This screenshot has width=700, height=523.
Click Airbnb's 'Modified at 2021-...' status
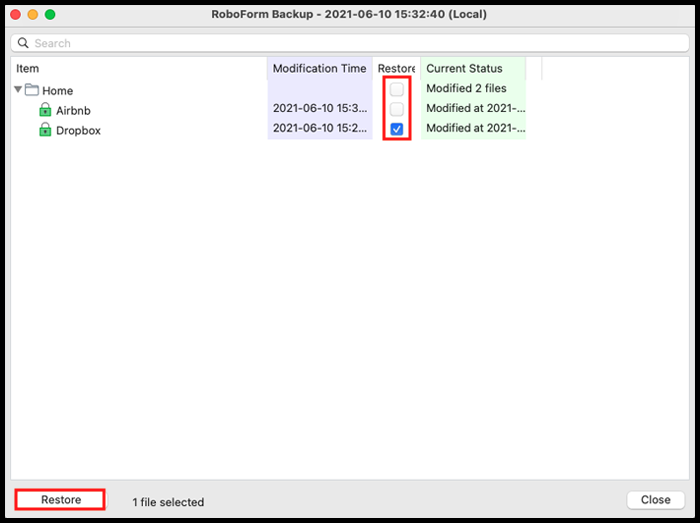[475, 108]
